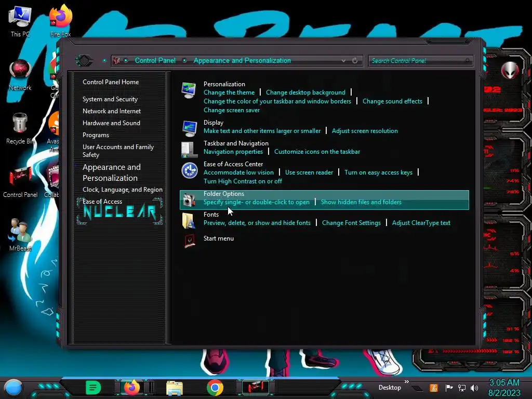Open Network and Internet category

(x=112, y=111)
